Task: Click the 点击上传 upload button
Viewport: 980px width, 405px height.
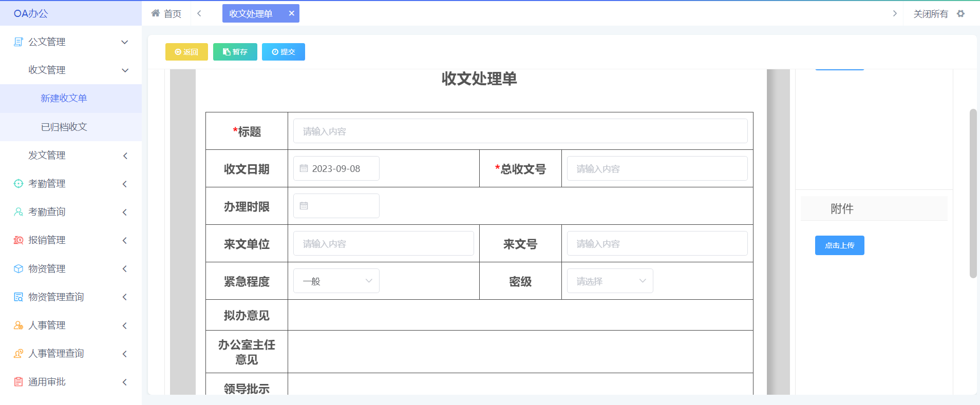Action: pyautogui.click(x=839, y=245)
